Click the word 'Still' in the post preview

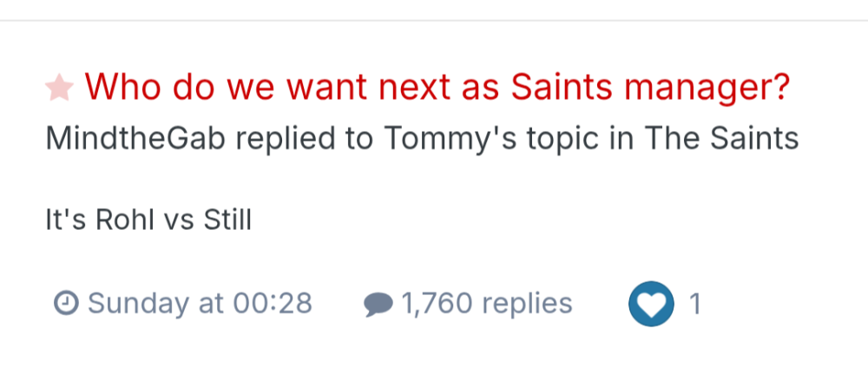pyautogui.click(x=227, y=220)
